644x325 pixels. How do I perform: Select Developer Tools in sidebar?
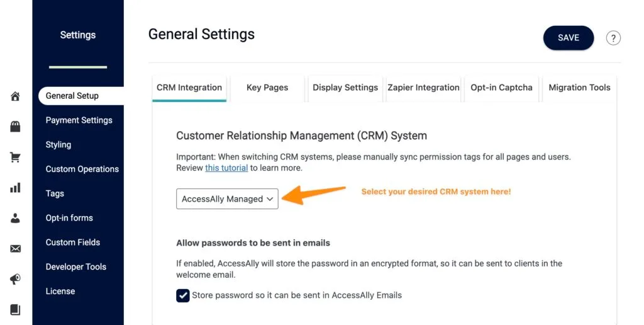tap(76, 267)
